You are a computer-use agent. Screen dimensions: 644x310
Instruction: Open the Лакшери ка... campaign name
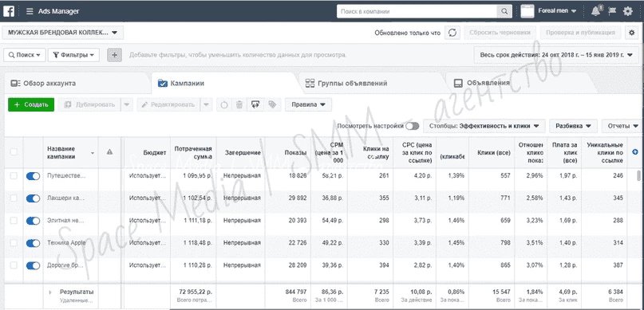coord(65,198)
